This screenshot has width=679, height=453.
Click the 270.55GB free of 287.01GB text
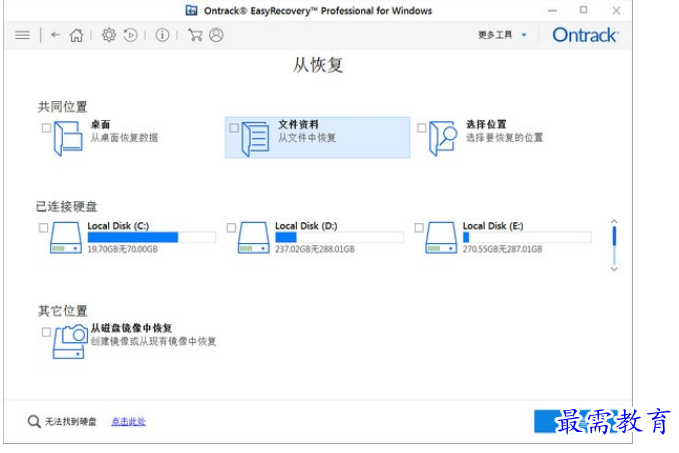[502, 249]
